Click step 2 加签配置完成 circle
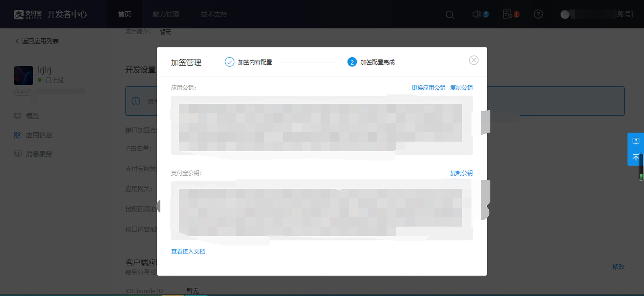Viewport: 644px width, 296px height. click(352, 62)
